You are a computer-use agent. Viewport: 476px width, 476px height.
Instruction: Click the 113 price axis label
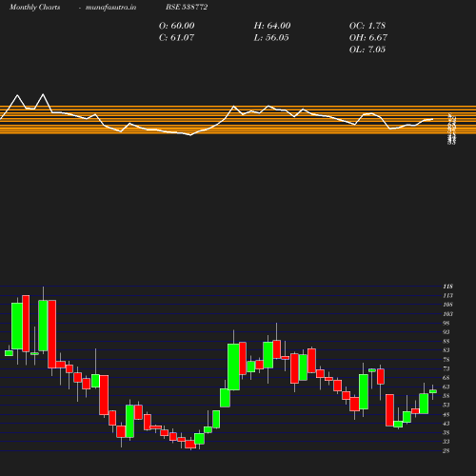point(447,296)
